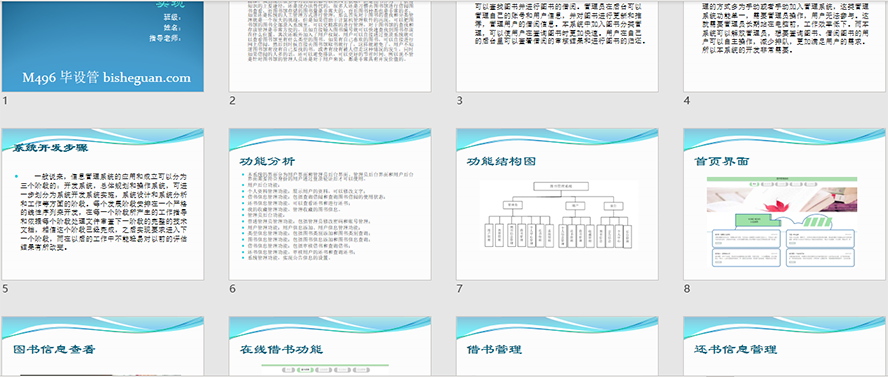This screenshot has width=888, height=377.
Task: Click the slide number 5 label
Action: (x=5, y=289)
